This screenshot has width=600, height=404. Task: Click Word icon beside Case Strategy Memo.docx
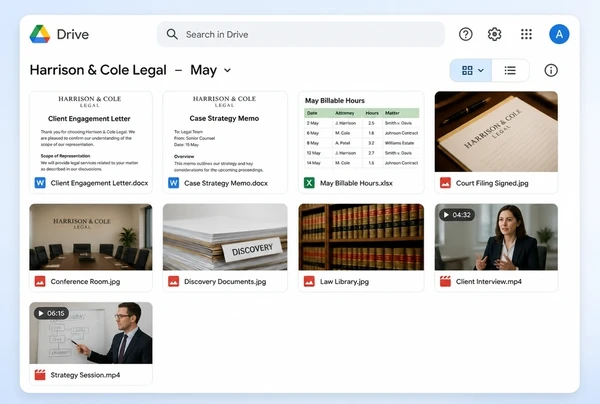[173, 183]
